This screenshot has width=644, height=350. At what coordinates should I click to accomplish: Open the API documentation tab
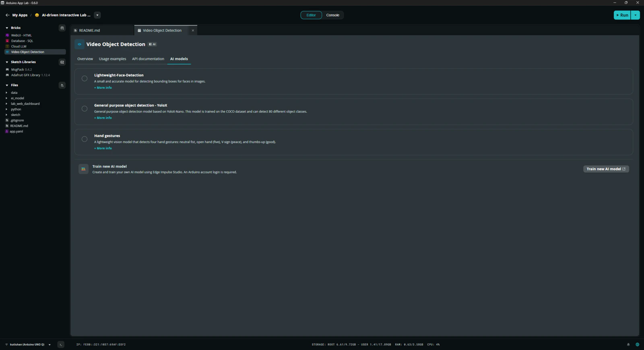coord(148,59)
